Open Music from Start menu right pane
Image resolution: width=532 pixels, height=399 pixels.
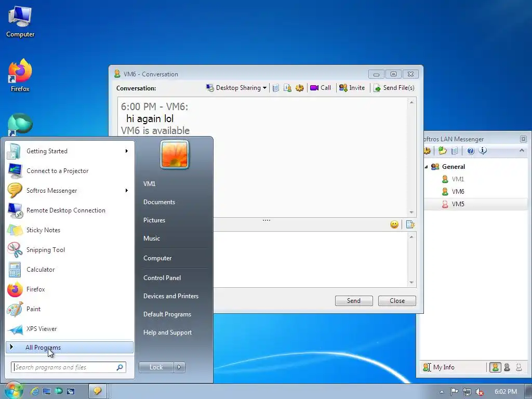151,238
